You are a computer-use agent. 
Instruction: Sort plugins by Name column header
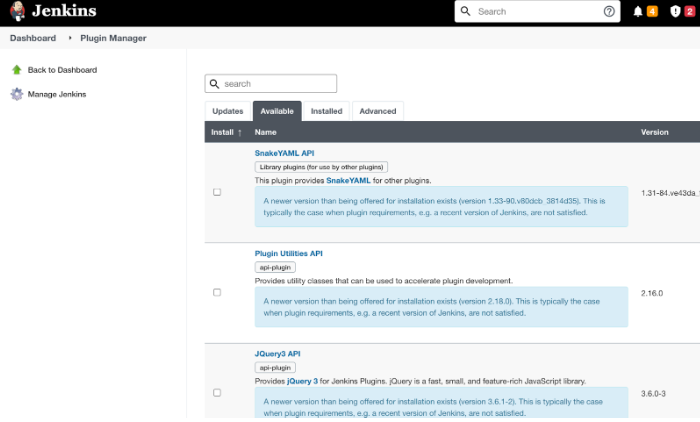click(265, 132)
